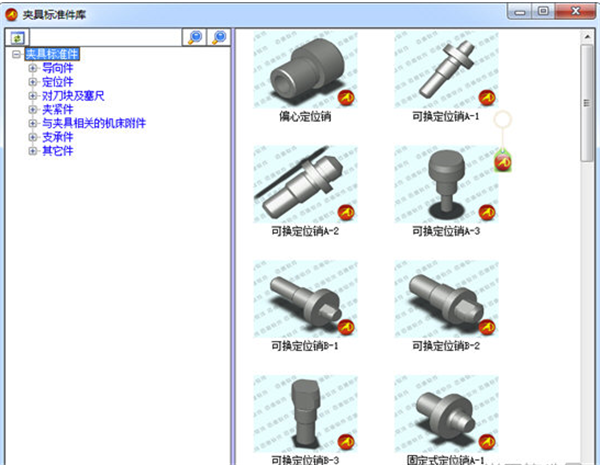This screenshot has height=465, width=600.
Task: Click the first magnifier search button
Action: (x=194, y=38)
